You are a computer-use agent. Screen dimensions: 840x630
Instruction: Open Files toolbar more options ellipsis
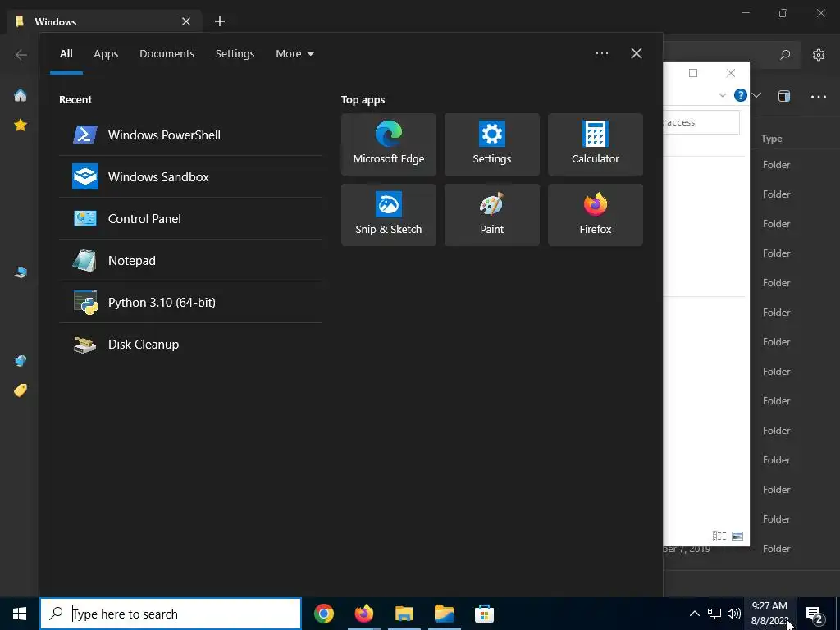pos(819,97)
